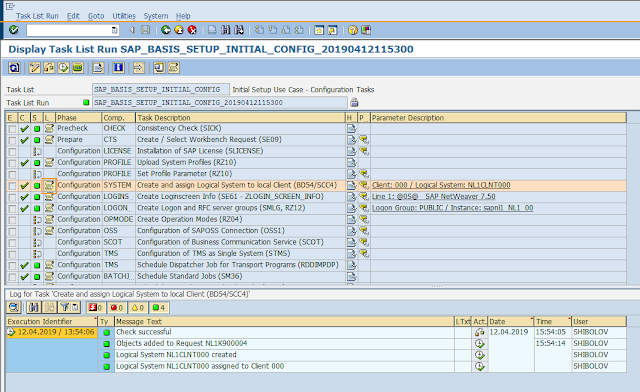The image size is (640, 392).
Task: Open the Line 1 SAP NetWeaver 7.50 link
Action: 433,196
